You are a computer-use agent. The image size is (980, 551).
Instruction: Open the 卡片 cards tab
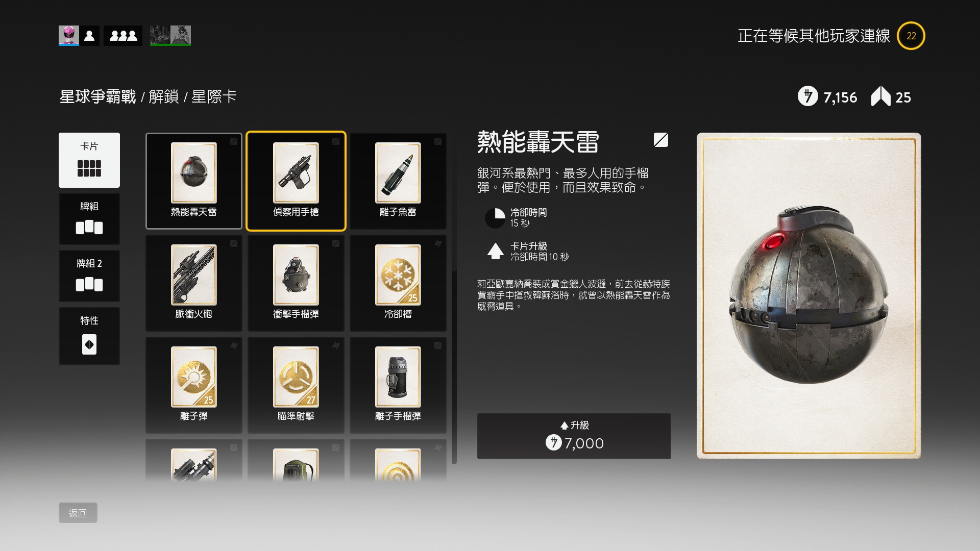coord(89,160)
